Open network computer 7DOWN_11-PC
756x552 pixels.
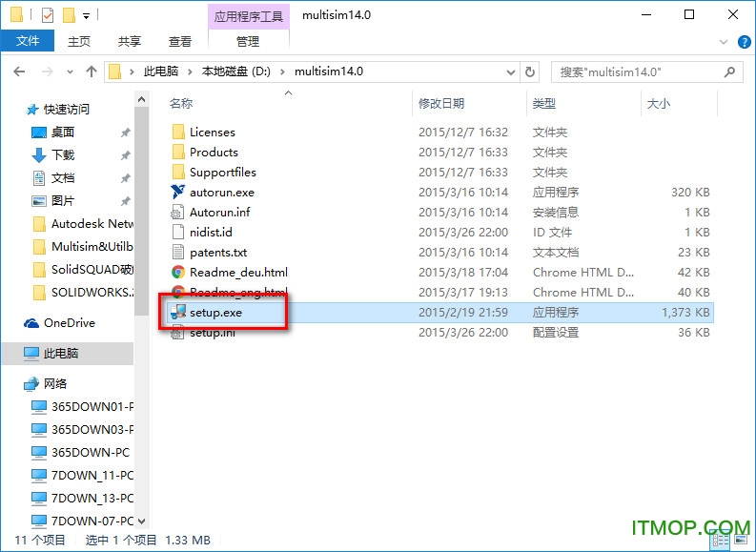pos(82,476)
